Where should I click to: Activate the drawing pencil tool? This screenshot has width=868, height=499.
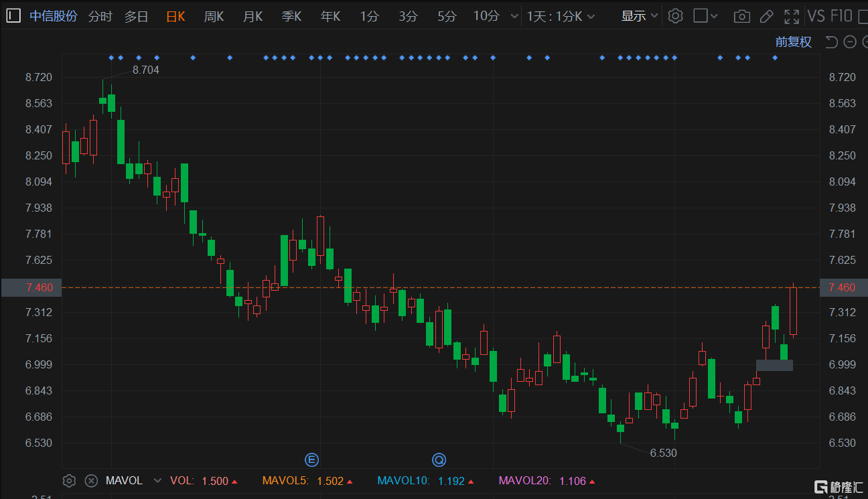(767, 16)
